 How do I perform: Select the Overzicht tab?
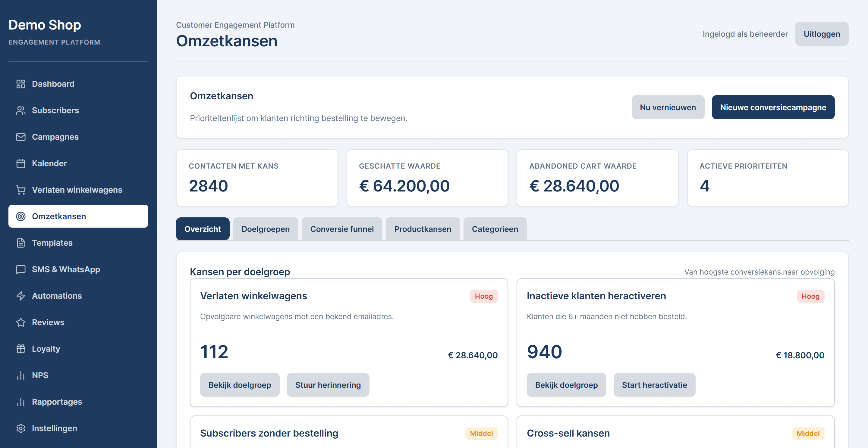tap(203, 229)
